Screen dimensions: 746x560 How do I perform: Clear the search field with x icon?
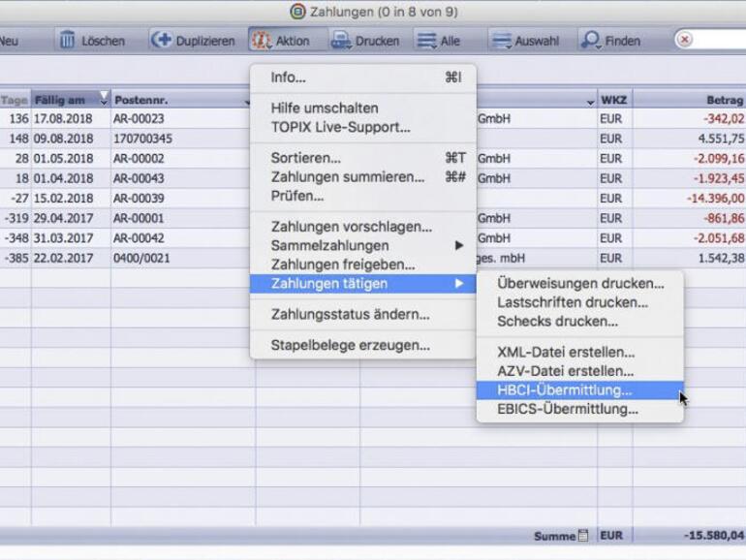coord(685,40)
